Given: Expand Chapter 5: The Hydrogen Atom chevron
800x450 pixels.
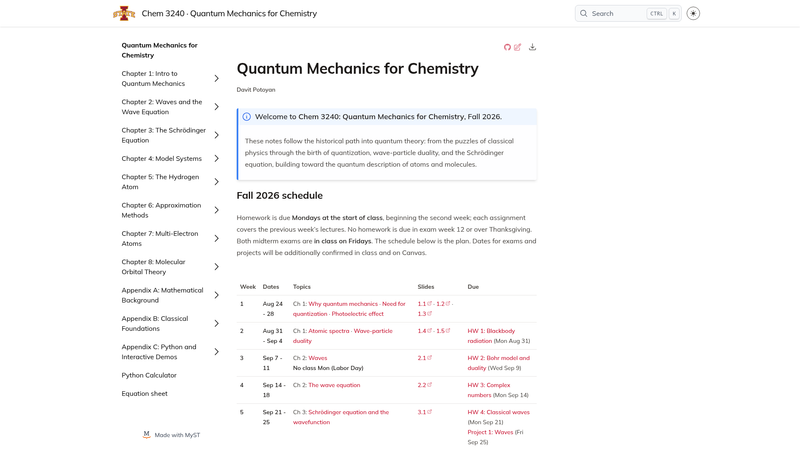Looking at the screenshot, I should [216, 182].
